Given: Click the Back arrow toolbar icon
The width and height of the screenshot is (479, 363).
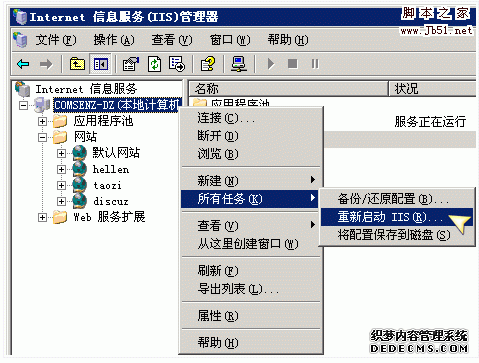Looking at the screenshot, I should click(23, 64).
